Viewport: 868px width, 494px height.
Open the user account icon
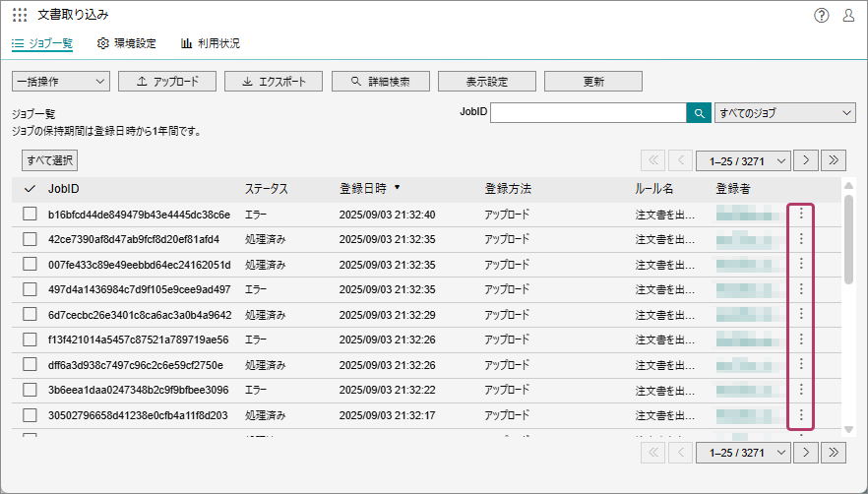tap(848, 15)
